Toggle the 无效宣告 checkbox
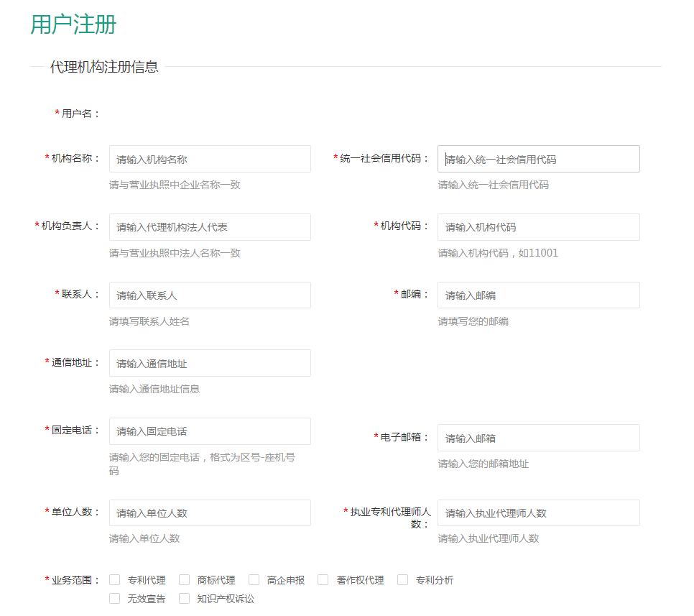 [115, 598]
